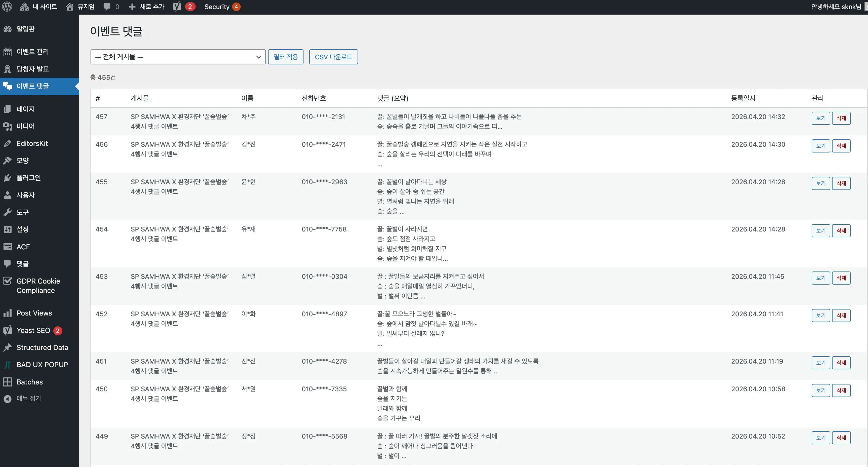Viewport: 868px width, 467px height.
Task: Click name 이*화 in row 452
Action: [248, 314]
